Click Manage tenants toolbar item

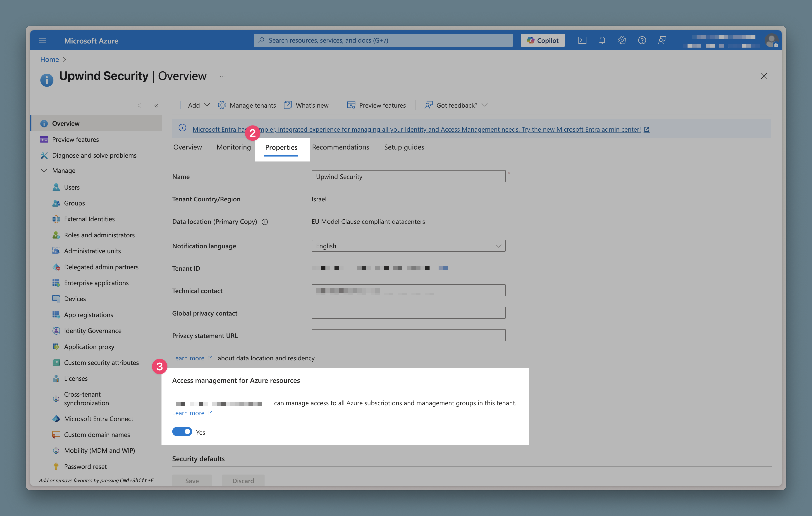tap(246, 105)
